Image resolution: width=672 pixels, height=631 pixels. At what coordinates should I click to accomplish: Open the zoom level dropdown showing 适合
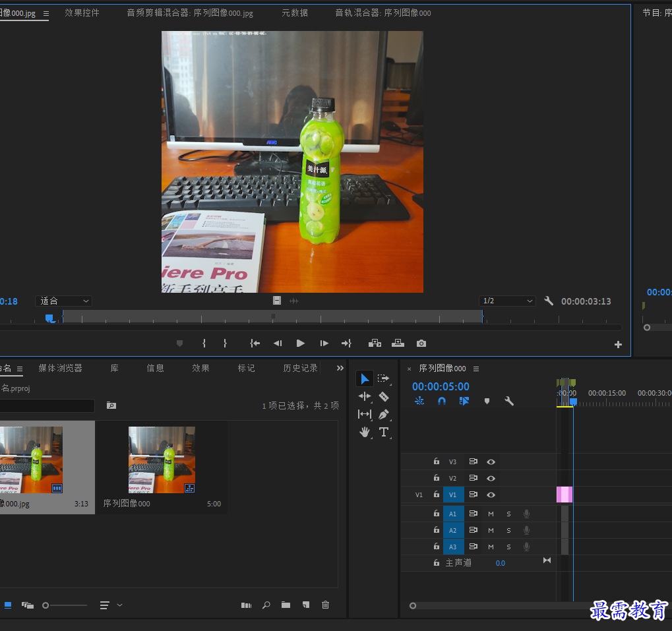(x=64, y=301)
